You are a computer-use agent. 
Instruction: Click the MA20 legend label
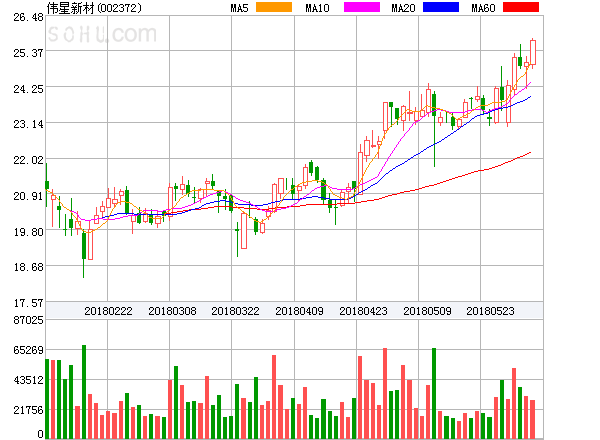coord(403,8)
